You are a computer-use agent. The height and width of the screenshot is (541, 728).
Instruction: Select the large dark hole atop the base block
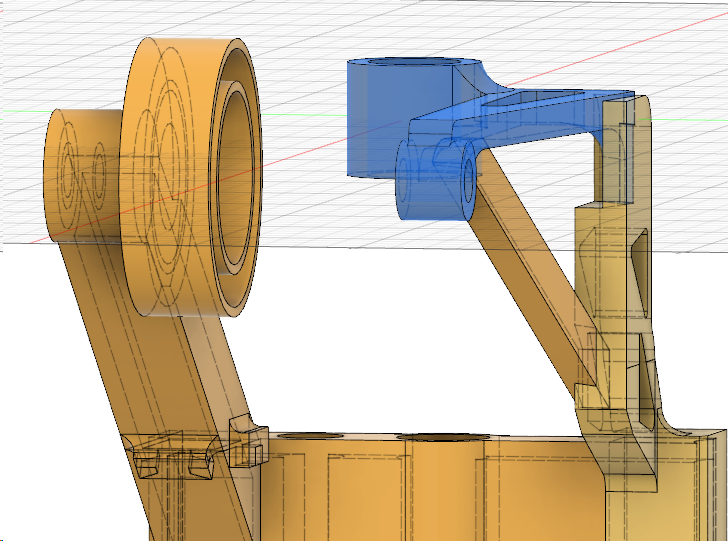(x=444, y=437)
